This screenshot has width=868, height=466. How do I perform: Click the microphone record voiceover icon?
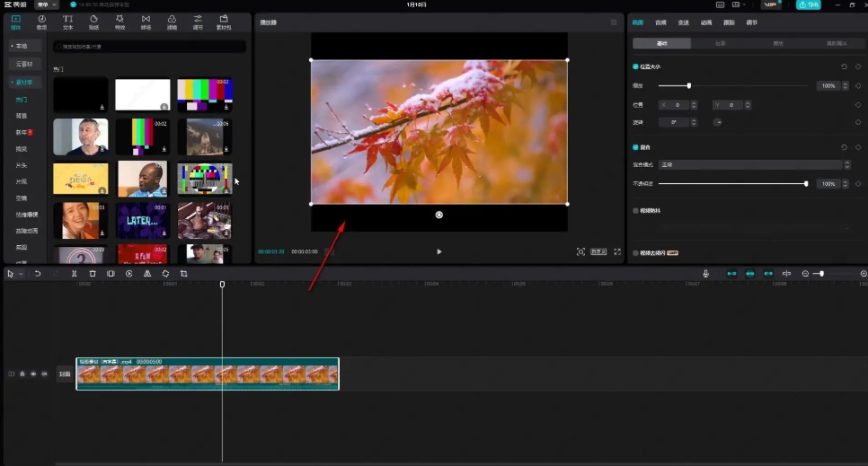pyautogui.click(x=706, y=274)
